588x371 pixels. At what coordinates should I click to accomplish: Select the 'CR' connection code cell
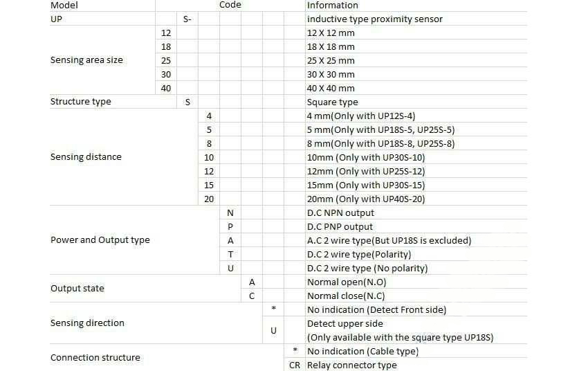click(x=295, y=365)
